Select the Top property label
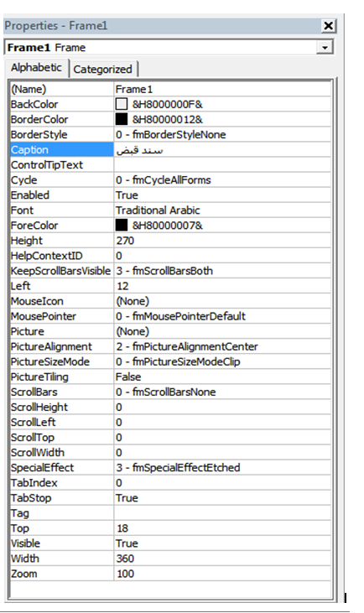 point(20,528)
